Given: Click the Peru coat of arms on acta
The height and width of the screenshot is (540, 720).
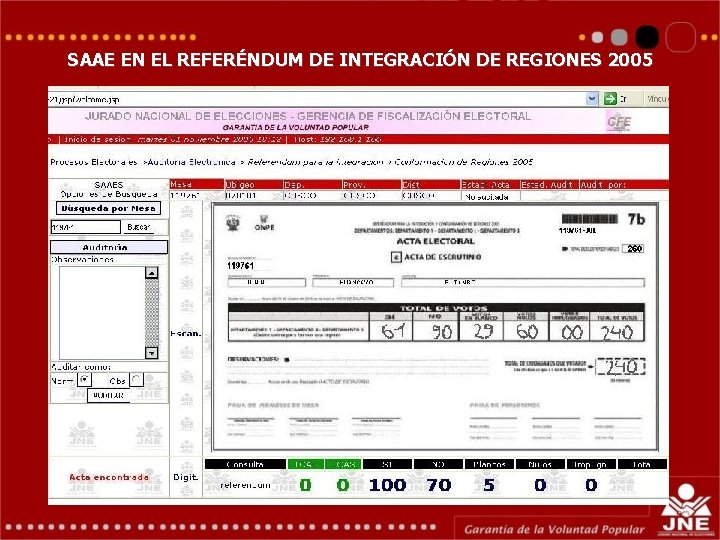Looking at the screenshot, I should coord(233,223).
